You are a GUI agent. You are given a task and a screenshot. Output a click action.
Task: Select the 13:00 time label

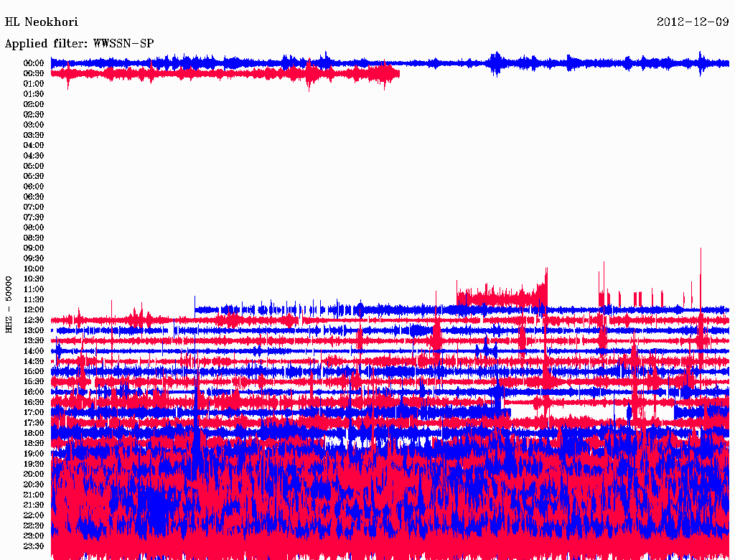(34, 330)
